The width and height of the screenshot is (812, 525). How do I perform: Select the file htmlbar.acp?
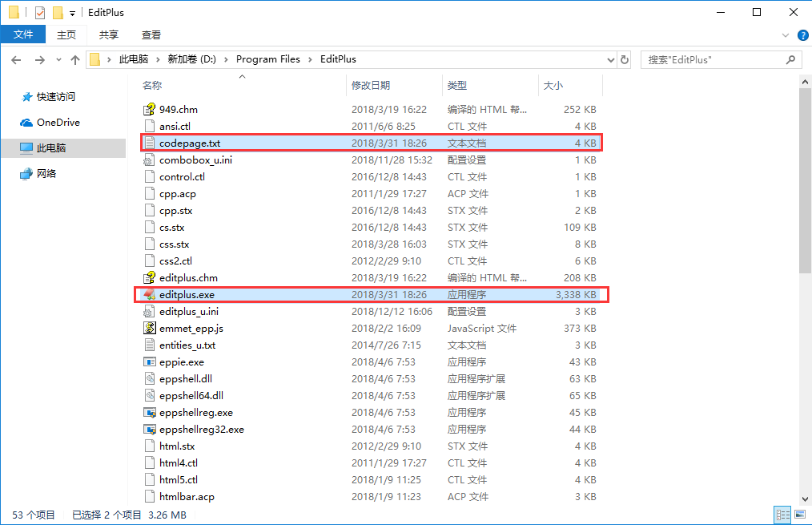(371, 496)
